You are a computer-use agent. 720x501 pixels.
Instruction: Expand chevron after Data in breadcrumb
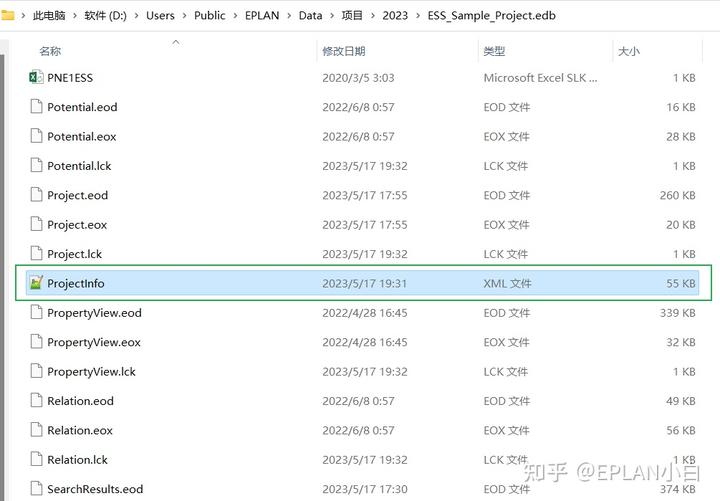(332, 16)
